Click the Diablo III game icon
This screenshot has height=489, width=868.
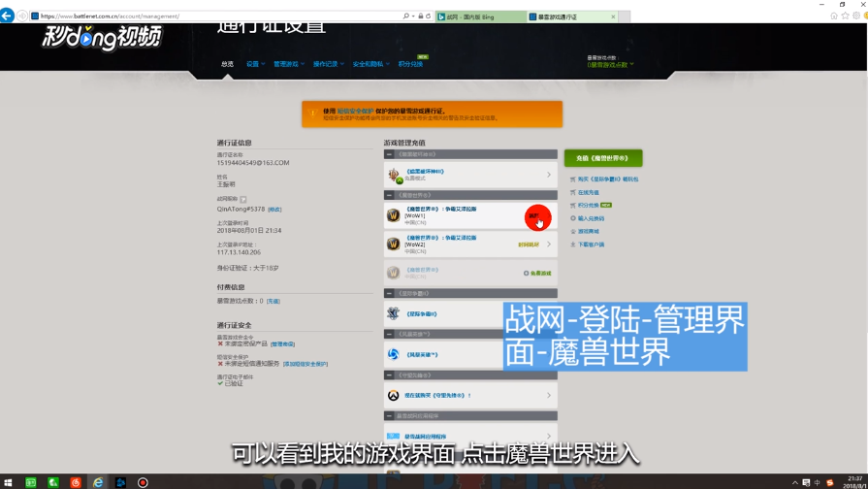(394, 175)
